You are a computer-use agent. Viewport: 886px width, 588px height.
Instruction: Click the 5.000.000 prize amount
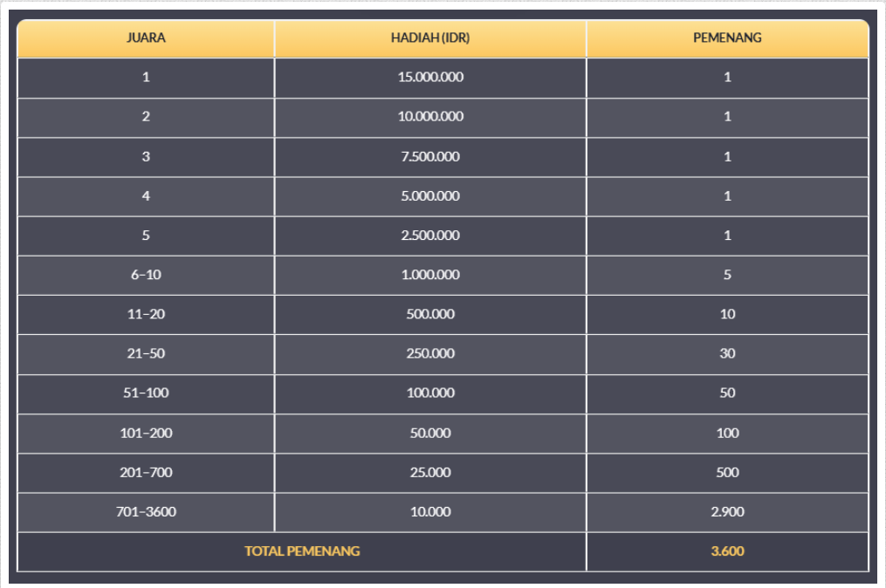(x=430, y=196)
